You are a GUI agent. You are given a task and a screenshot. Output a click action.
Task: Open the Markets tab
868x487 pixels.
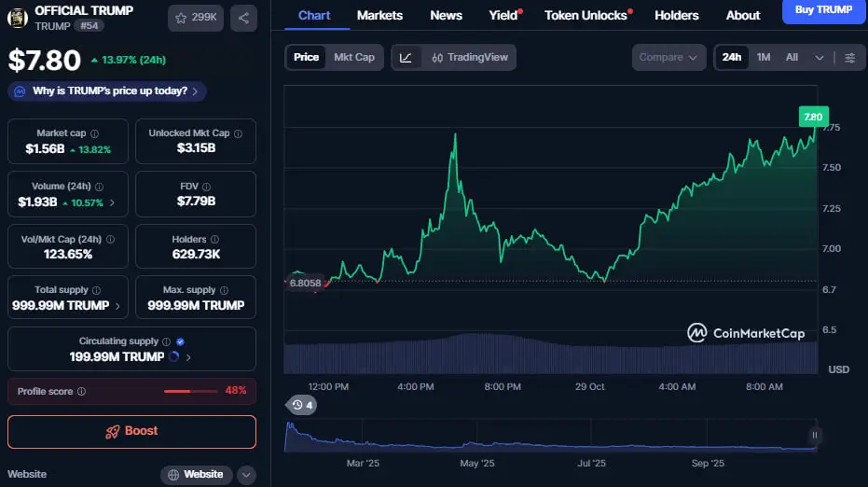click(379, 15)
